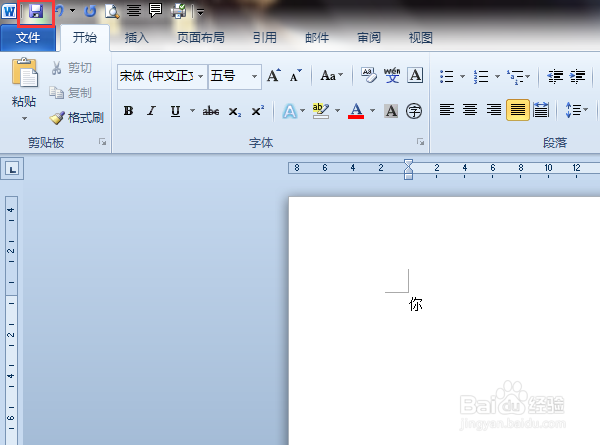Open the 视图 (View) tab

point(421,37)
